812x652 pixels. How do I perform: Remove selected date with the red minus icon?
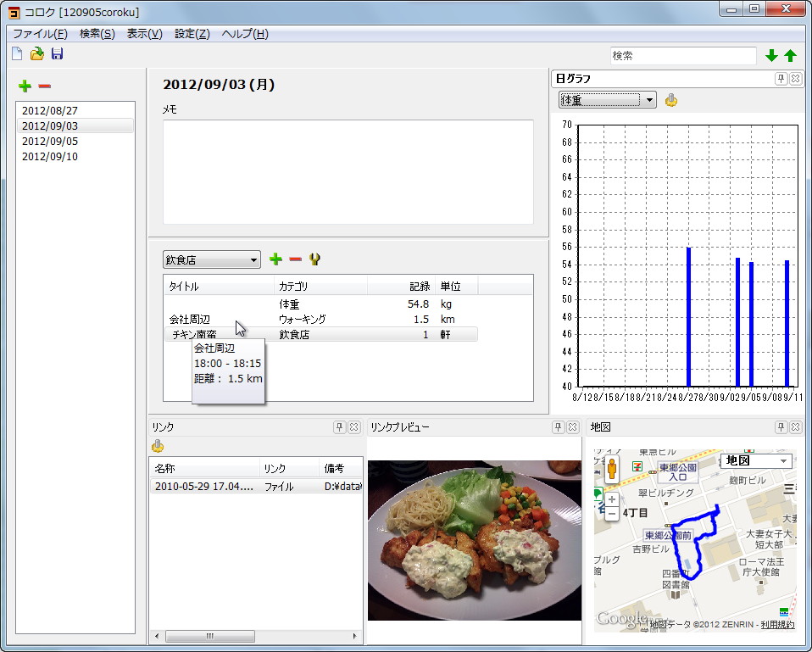pos(44,86)
